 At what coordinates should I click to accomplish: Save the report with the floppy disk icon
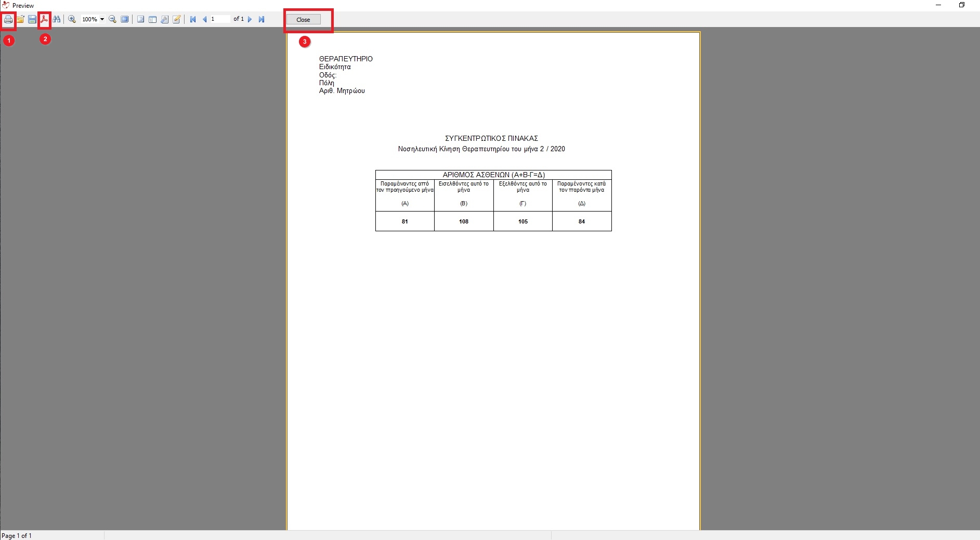point(32,19)
